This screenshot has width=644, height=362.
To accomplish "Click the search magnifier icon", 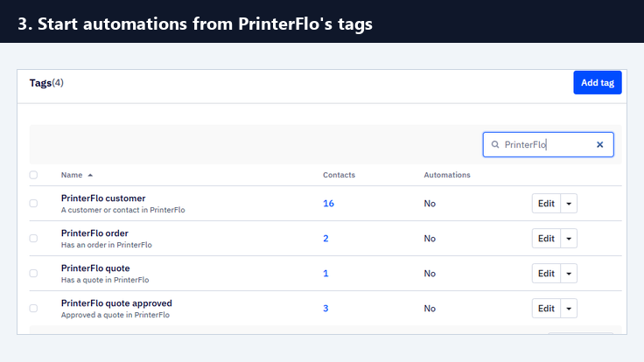I will pyautogui.click(x=495, y=144).
